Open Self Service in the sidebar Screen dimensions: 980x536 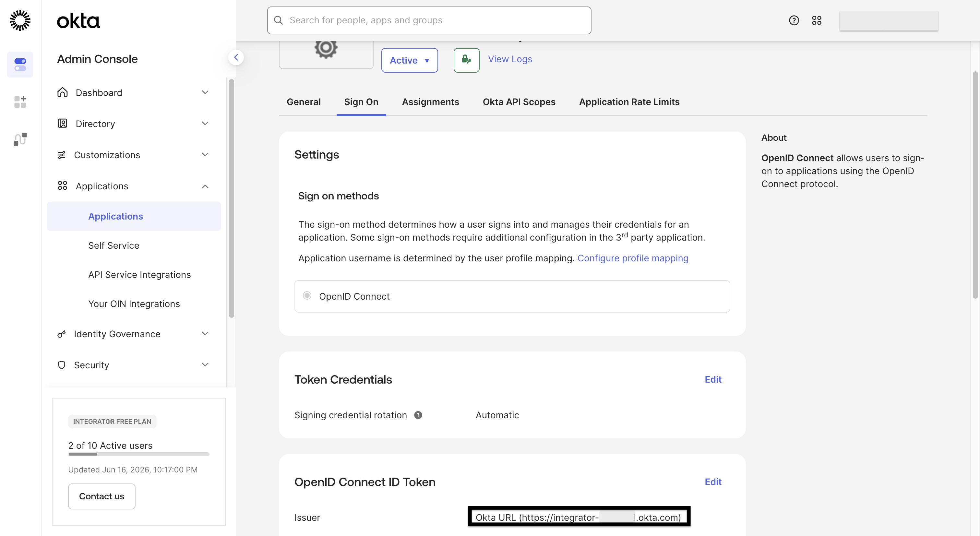point(114,246)
